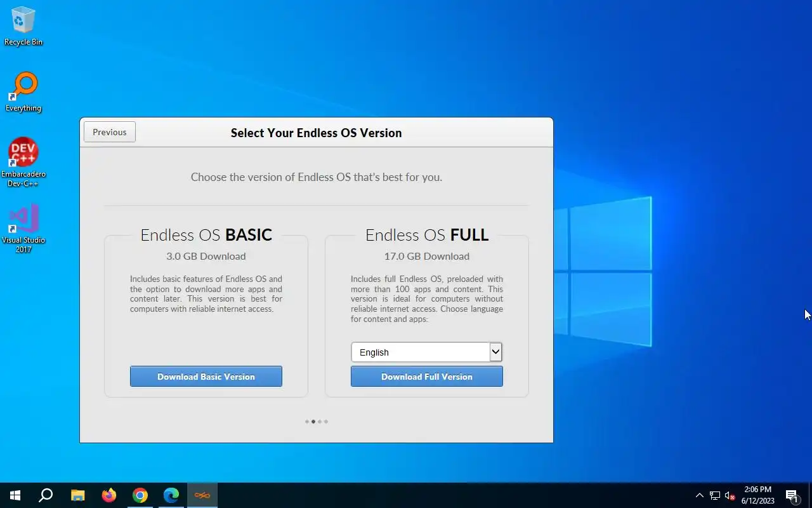
Task: Open the Windows Start menu
Action: point(15,495)
